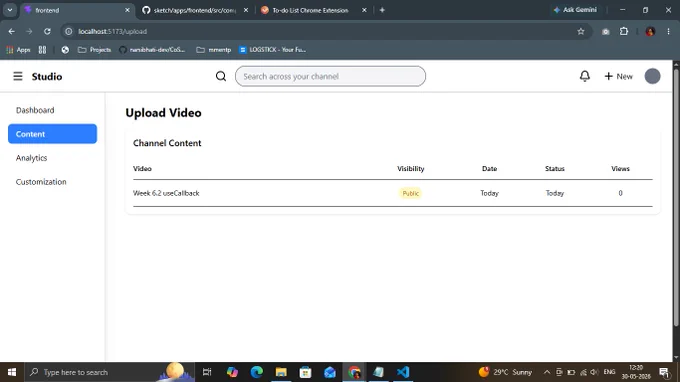Screen dimensions: 680x382
Task: Launch Microsoft Edge from taskbar
Action: [257, 372]
